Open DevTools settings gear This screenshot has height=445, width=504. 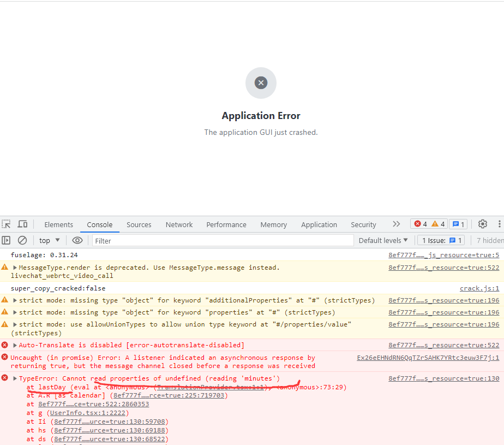pos(482,224)
